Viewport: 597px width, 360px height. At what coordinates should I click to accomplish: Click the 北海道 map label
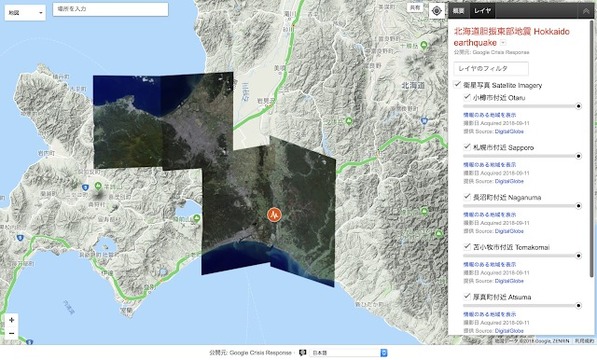point(413,86)
